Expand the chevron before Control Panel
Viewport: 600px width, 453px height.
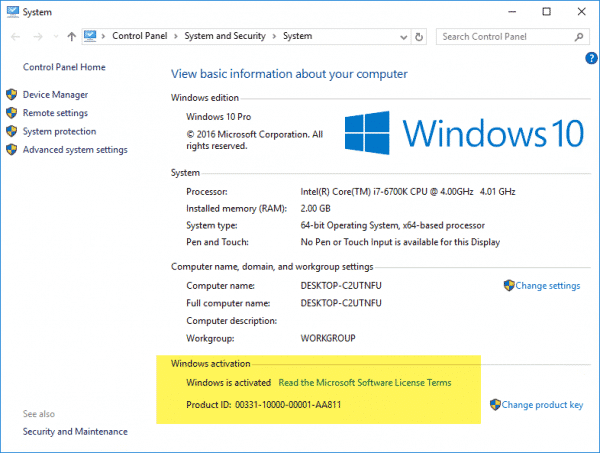103,36
